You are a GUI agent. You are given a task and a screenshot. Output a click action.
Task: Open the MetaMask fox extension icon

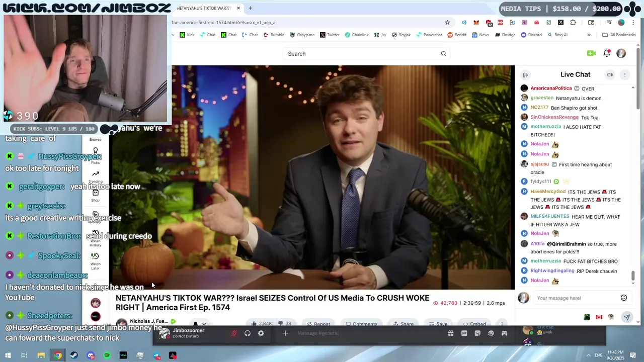pos(476,23)
